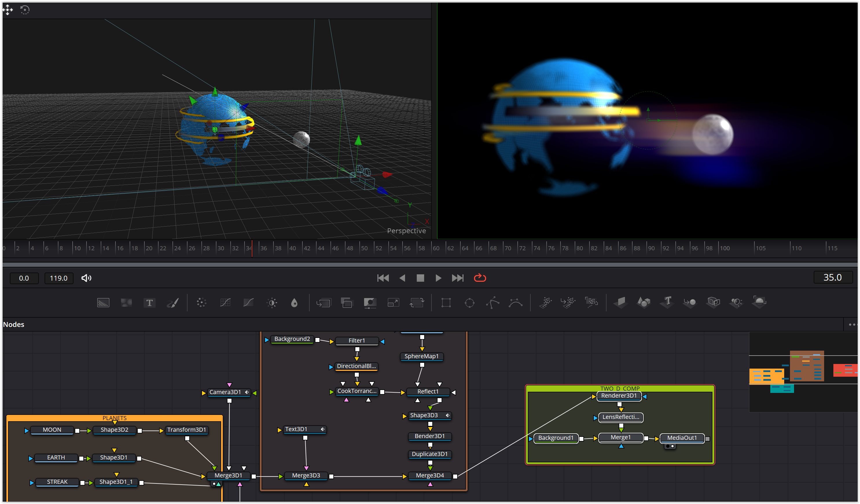Add a Fast Noise node from the toolbar
Viewport: 860px width, 504px height.
click(x=126, y=303)
